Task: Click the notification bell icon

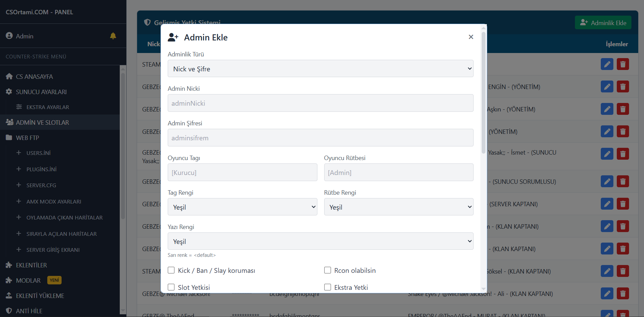Action: click(113, 36)
